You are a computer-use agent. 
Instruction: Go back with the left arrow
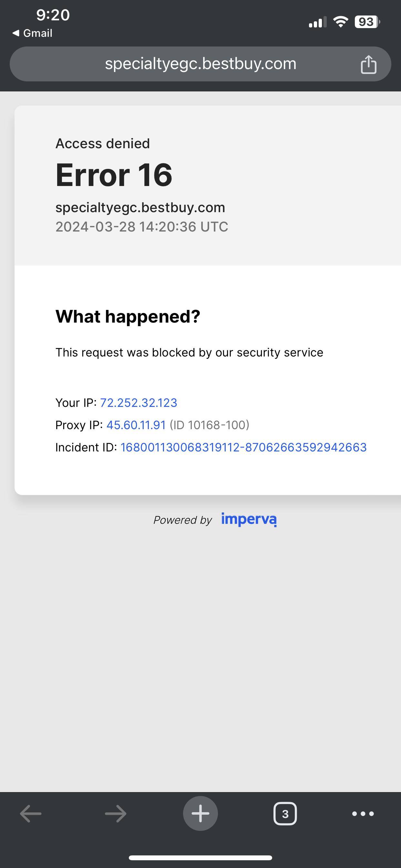point(31,814)
